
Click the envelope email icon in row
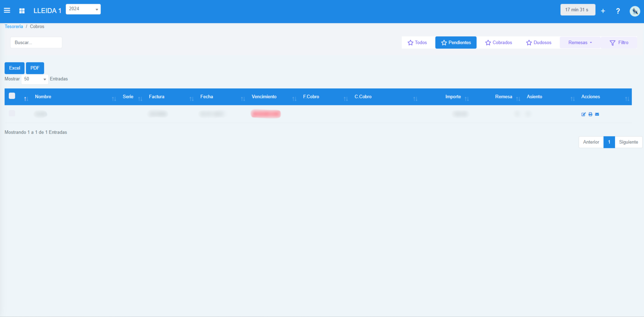(x=597, y=114)
